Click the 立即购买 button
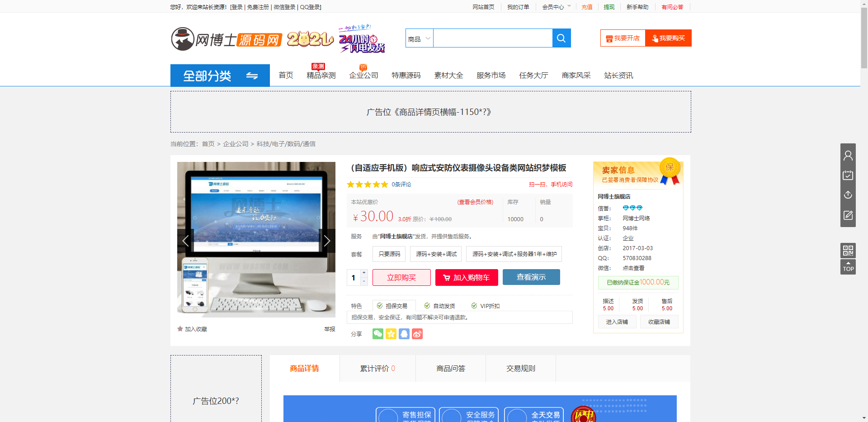 [401, 278]
